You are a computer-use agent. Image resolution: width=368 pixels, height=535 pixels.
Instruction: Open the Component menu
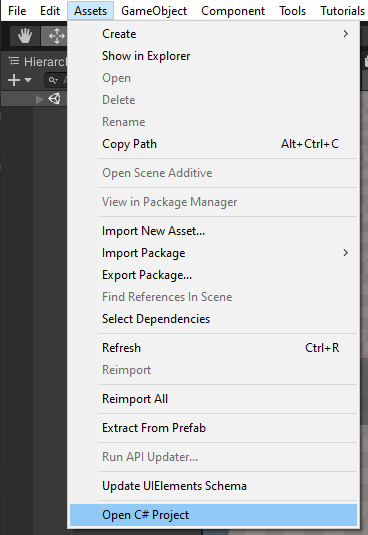click(x=233, y=11)
